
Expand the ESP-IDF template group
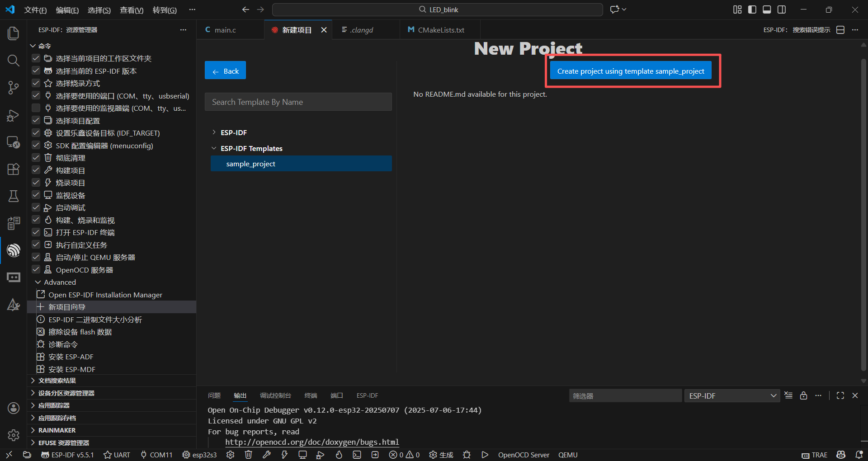click(214, 132)
